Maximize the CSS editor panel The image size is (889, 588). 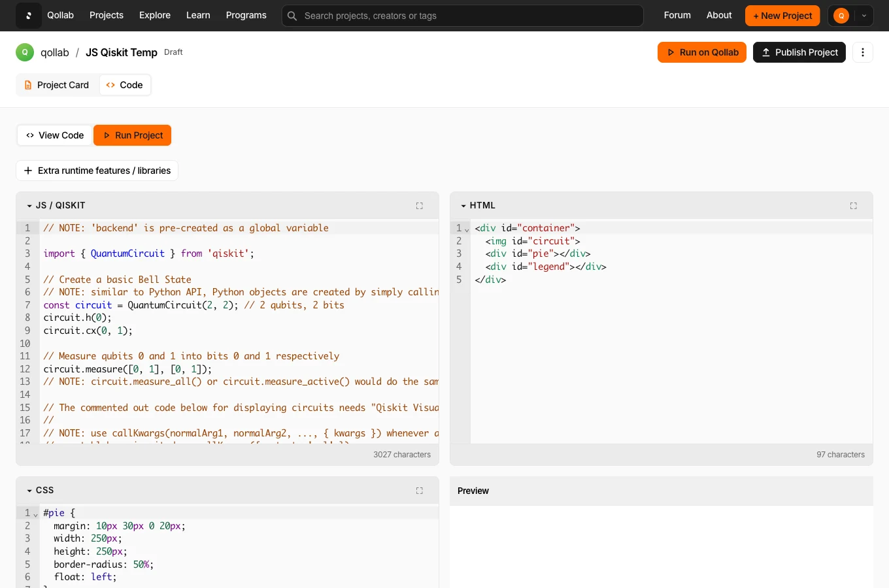pos(420,491)
